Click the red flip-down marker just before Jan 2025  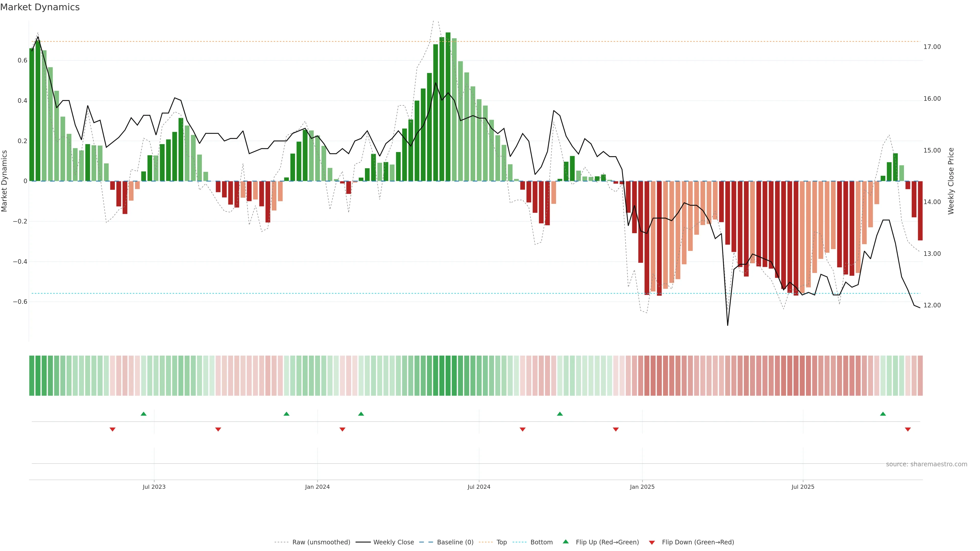pyautogui.click(x=616, y=429)
